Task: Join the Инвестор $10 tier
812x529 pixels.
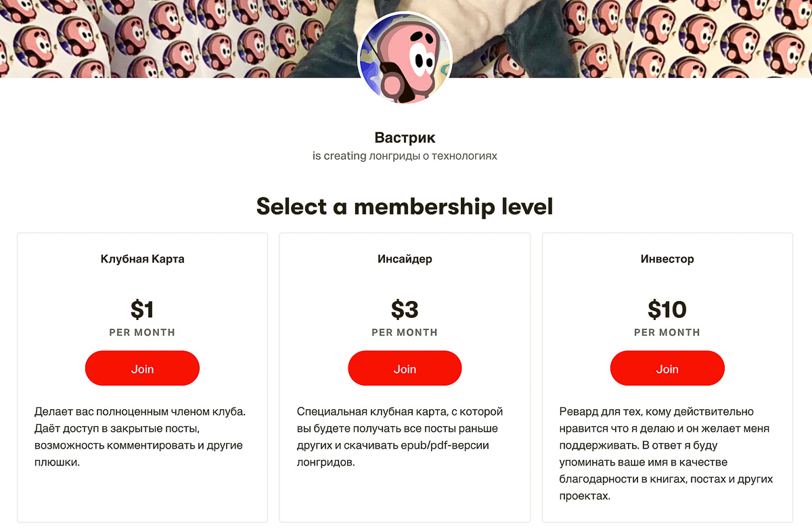Action: tap(667, 368)
